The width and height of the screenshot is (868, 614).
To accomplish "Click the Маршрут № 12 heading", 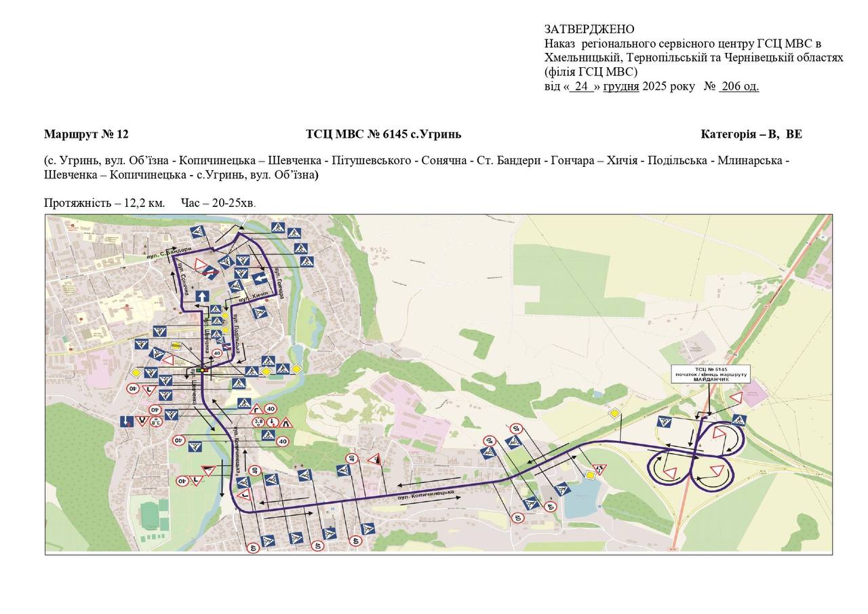I will tap(86, 134).
